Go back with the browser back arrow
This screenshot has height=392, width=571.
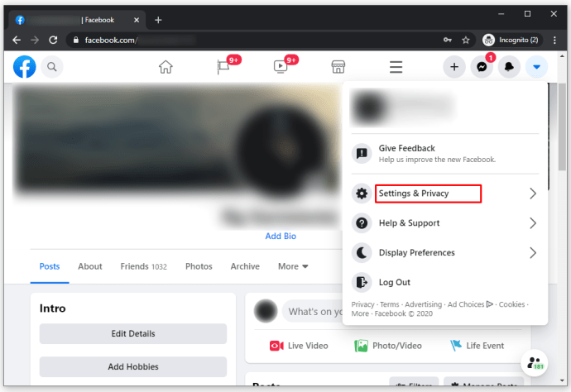pos(17,40)
